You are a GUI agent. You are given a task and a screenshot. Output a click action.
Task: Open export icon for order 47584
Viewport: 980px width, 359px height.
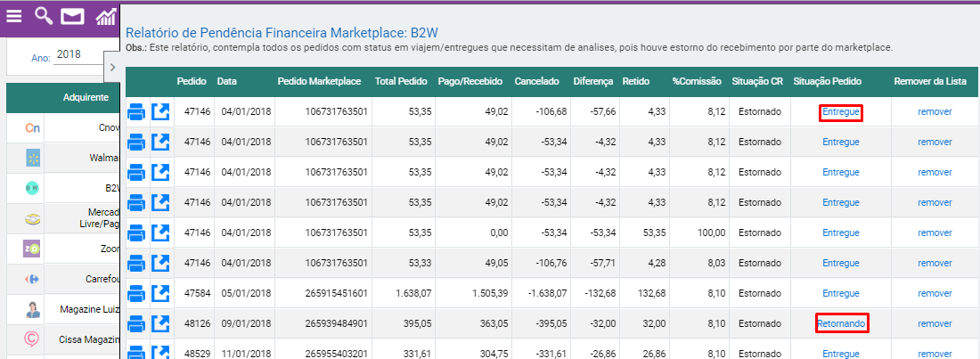tap(161, 293)
